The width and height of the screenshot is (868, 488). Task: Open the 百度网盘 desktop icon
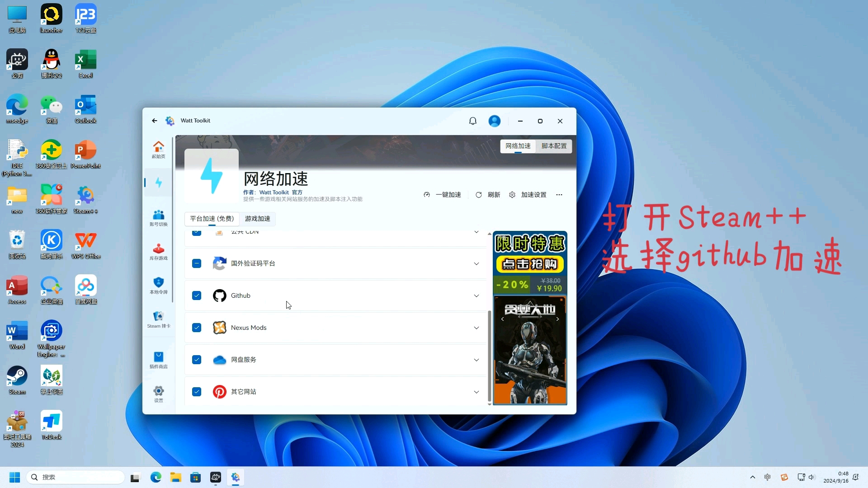point(85,290)
